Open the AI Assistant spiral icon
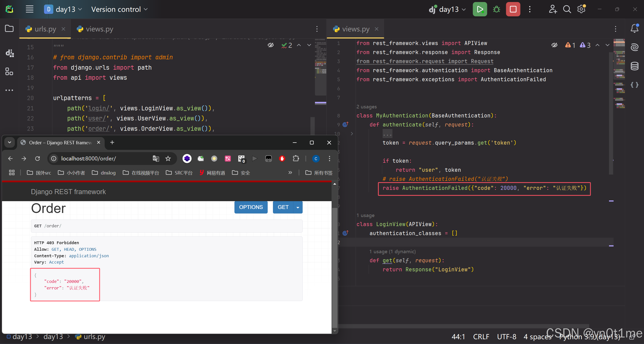Image resolution: width=644 pixels, height=344 pixels. point(634,47)
